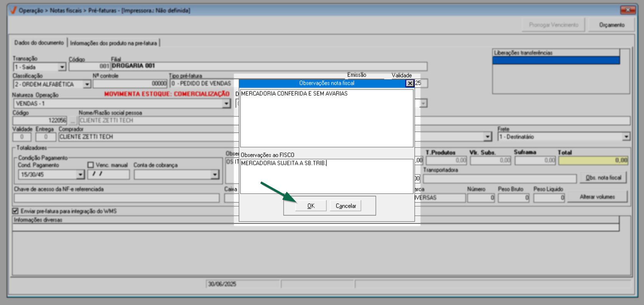Click the application logo in title bar
This screenshot has height=305, width=644.
coord(13,10)
